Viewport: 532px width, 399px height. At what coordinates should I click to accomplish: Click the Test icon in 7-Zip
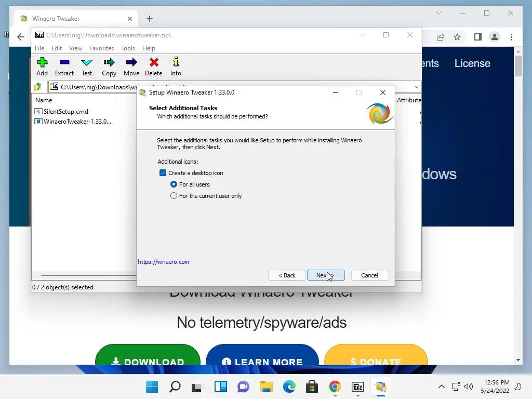tap(87, 66)
